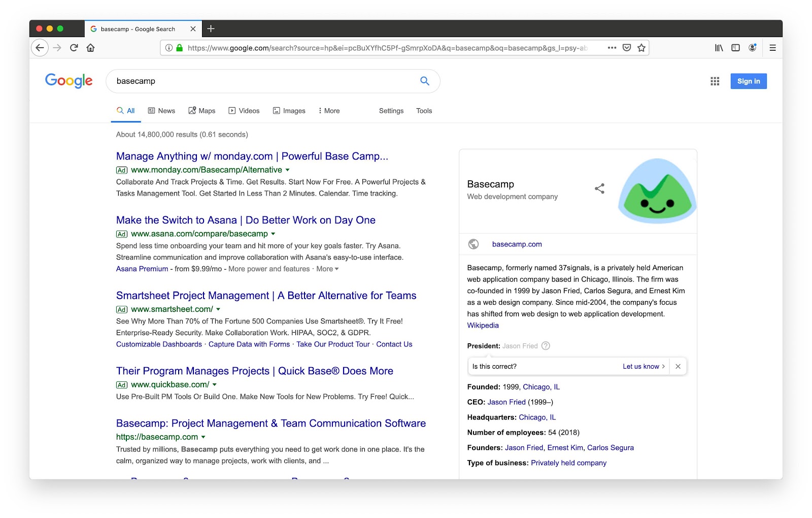Open the 'Make the Switch to Asana' ad
812x518 pixels.
[x=246, y=220]
